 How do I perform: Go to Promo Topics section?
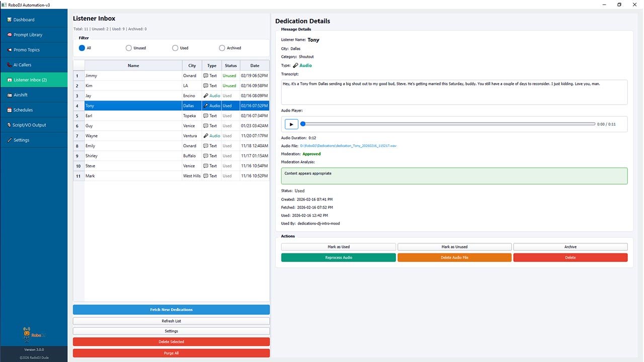pyautogui.click(x=26, y=50)
